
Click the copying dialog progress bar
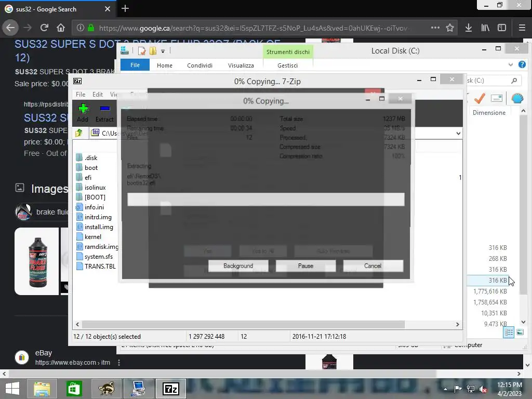pos(265,199)
